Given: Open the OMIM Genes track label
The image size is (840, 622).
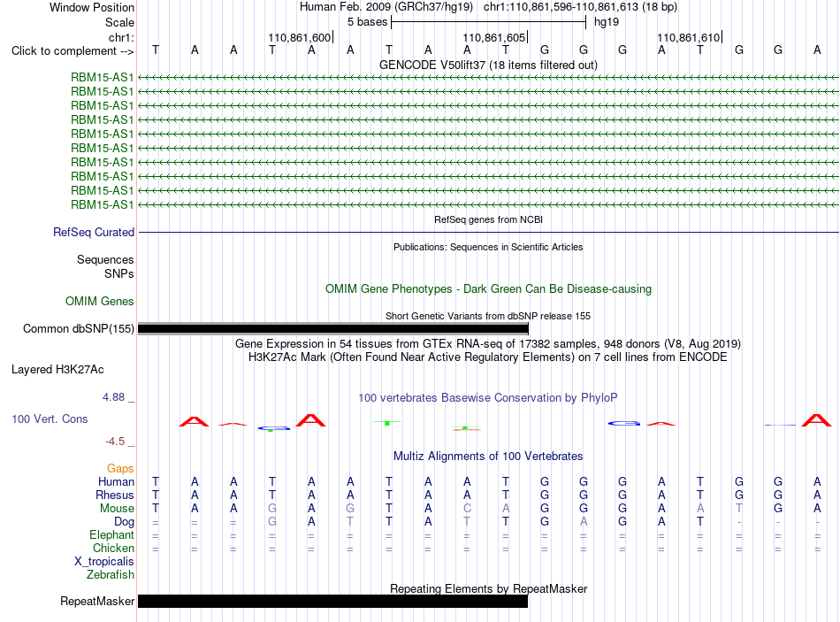Looking at the screenshot, I should 100,302.
